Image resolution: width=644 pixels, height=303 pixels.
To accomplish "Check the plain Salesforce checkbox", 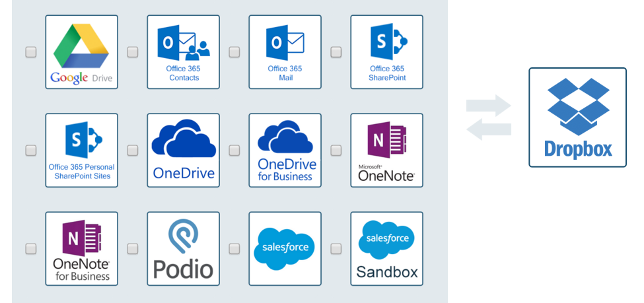I will (234, 249).
